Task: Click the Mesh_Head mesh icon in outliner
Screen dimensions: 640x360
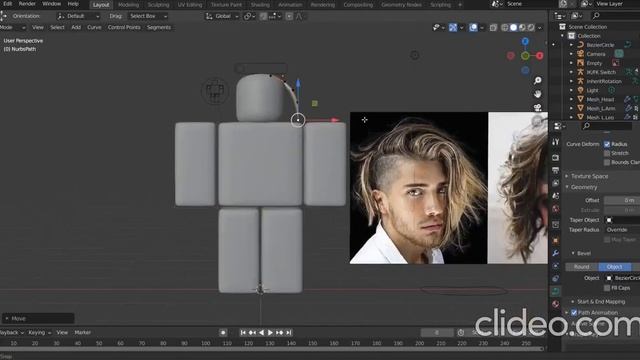Action: tap(580, 99)
